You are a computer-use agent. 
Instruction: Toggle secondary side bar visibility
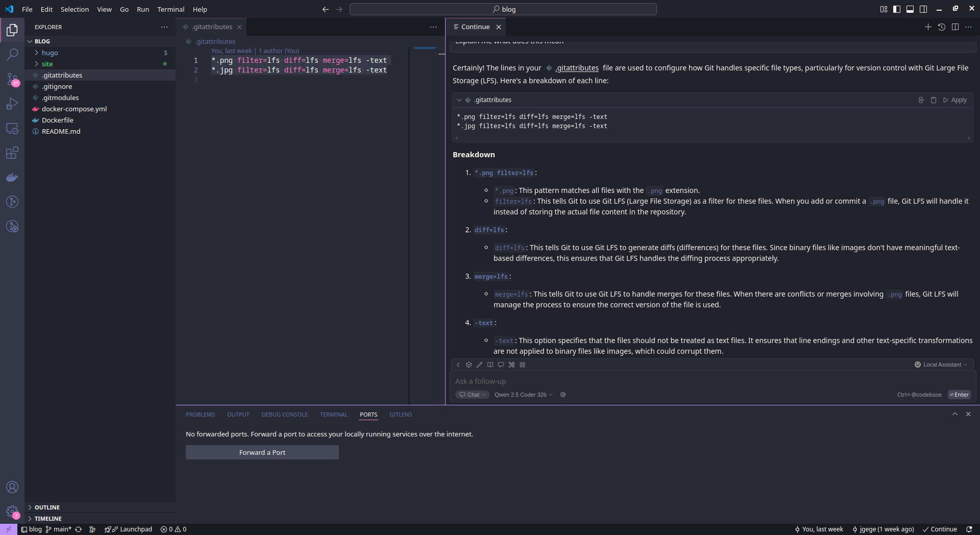tap(923, 9)
